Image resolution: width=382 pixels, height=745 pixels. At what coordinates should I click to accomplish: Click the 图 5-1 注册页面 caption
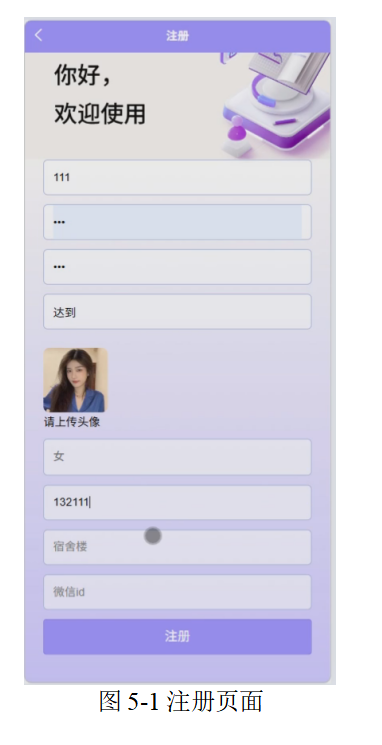181,701
